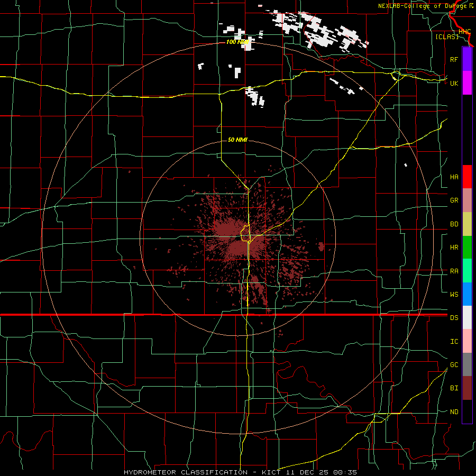Pick the white DS legend swatch

(x=467, y=317)
